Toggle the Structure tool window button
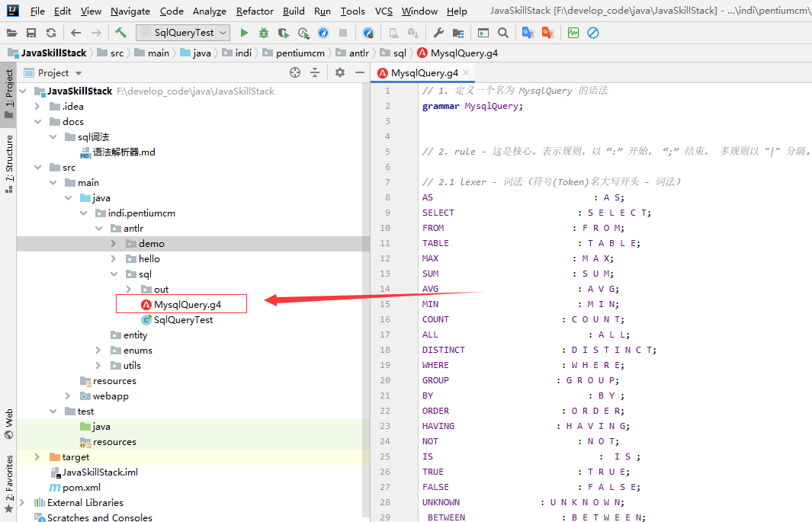 click(9, 164)
